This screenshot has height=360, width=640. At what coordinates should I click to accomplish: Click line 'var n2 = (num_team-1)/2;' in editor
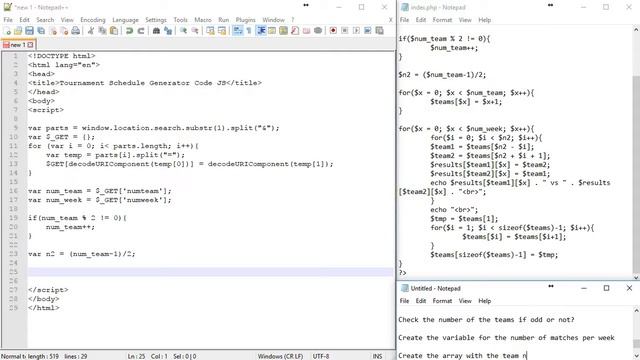click(82, 254)
